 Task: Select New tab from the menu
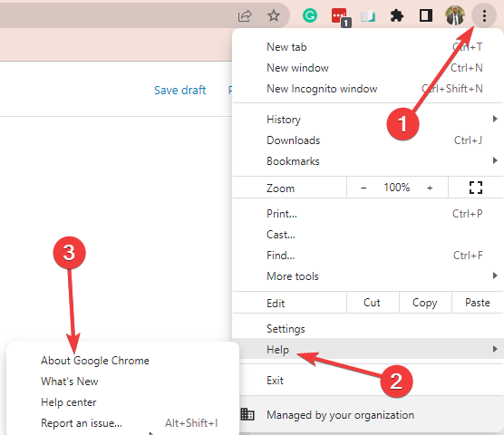point(368,47)
